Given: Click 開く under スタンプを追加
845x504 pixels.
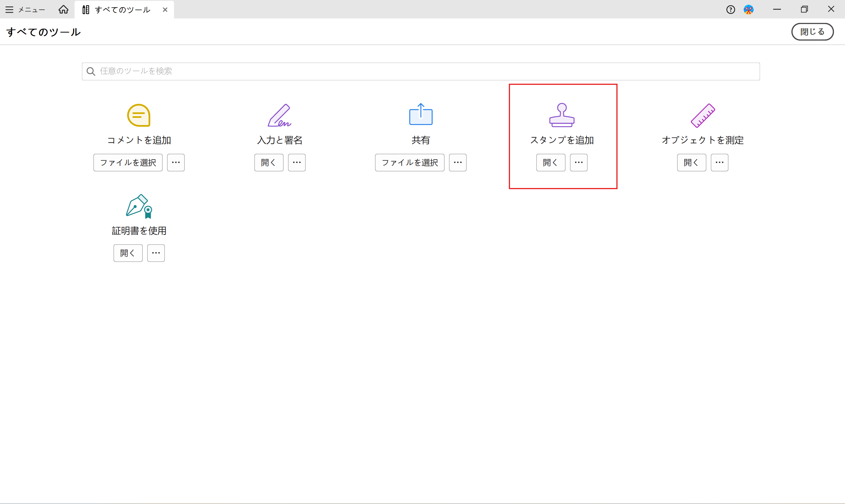Looking at the screenshot, I should [x=550, y=162].
